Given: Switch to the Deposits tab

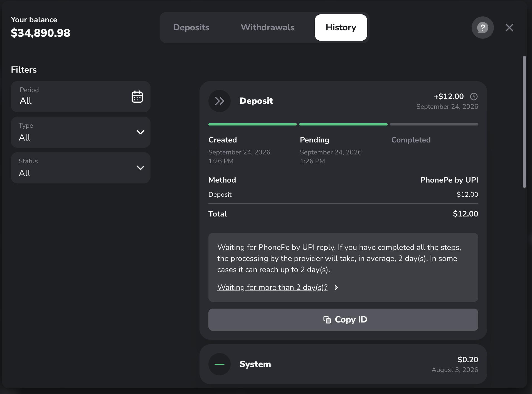Looking at the screenshot, I should pos(191,28).
